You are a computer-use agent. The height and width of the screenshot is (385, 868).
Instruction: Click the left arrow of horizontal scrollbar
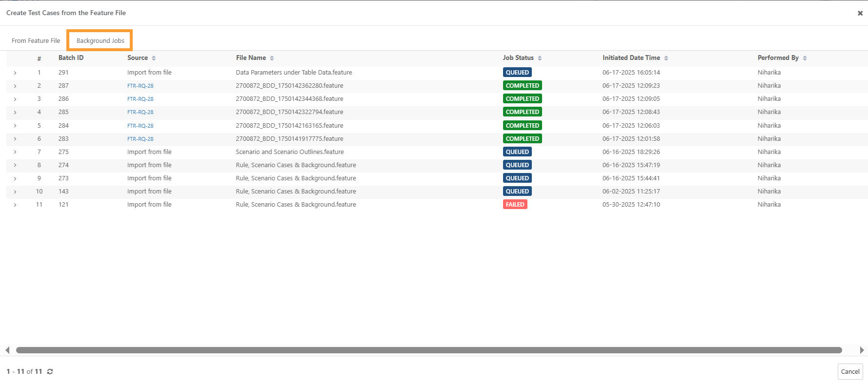tap(7, 350)
